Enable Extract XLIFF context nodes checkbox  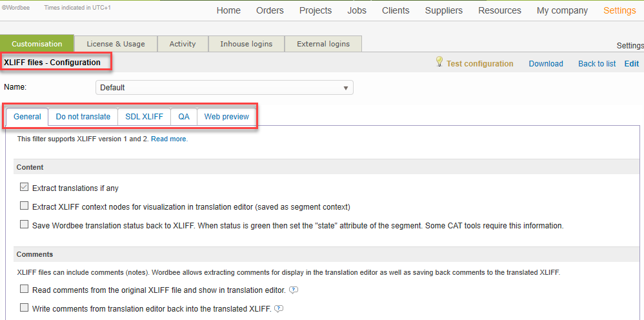(25, 206)
